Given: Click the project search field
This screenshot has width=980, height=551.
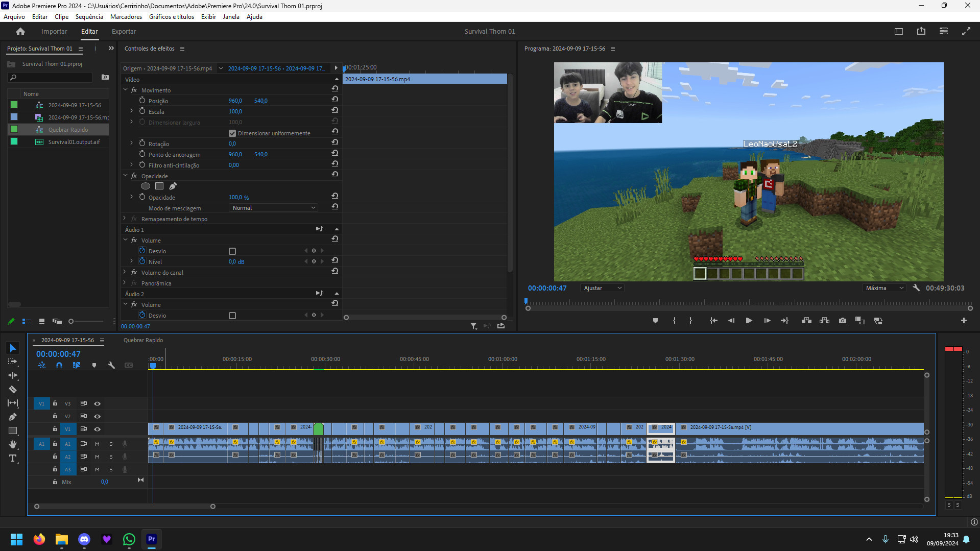Looking at the screenshot, I should pyautogui.click(x=51, y=77).
